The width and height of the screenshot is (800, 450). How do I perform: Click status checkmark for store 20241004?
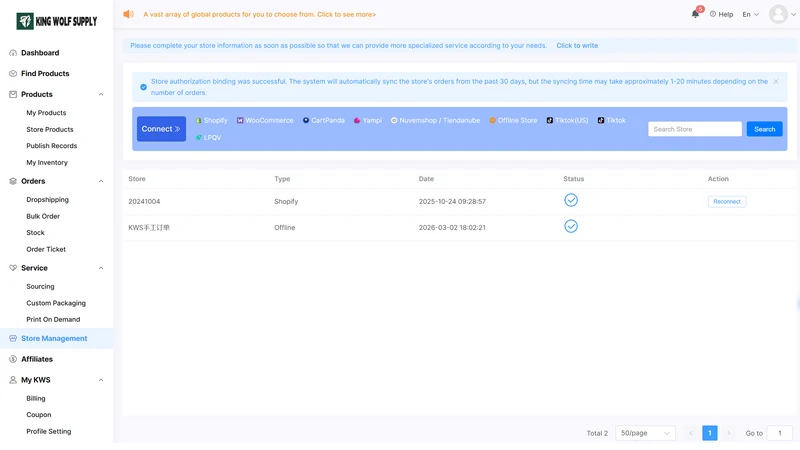tap(571, 200)
